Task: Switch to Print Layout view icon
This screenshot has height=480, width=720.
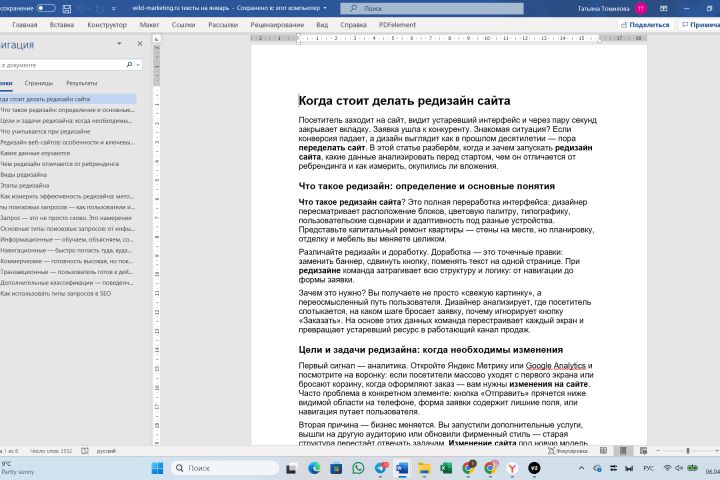Action: pos(623,451)
